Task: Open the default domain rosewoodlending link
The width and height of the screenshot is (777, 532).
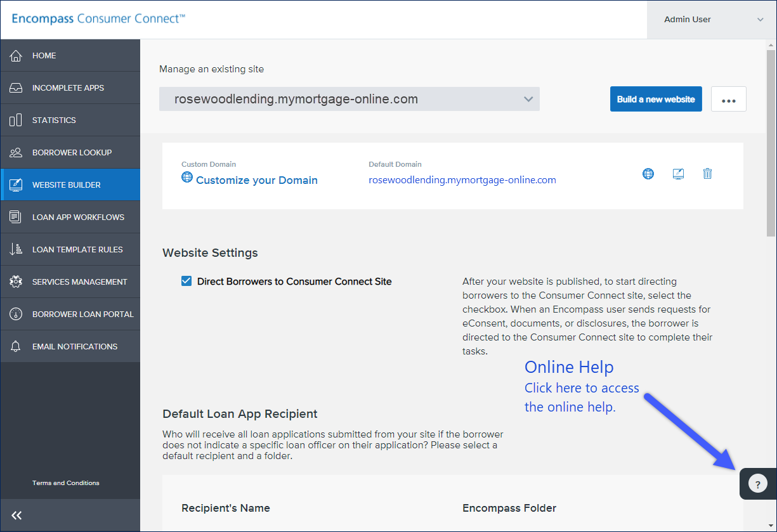Action: pos(462,180)
